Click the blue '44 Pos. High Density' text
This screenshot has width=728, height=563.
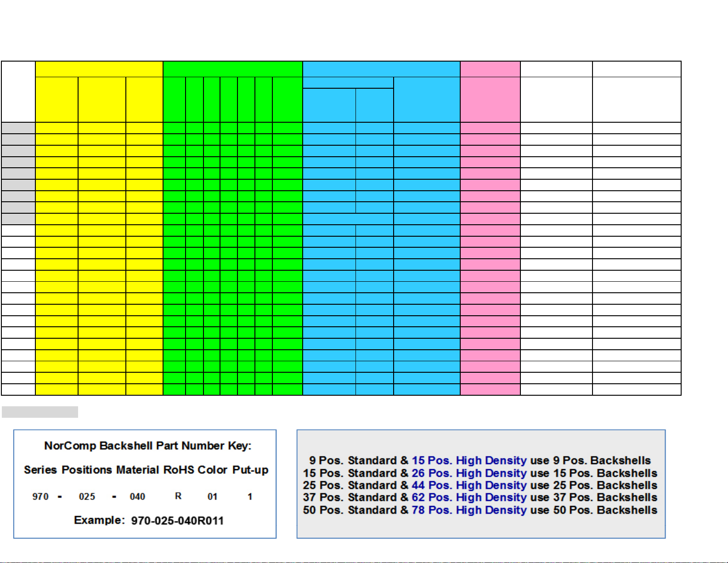pos(469,485)
